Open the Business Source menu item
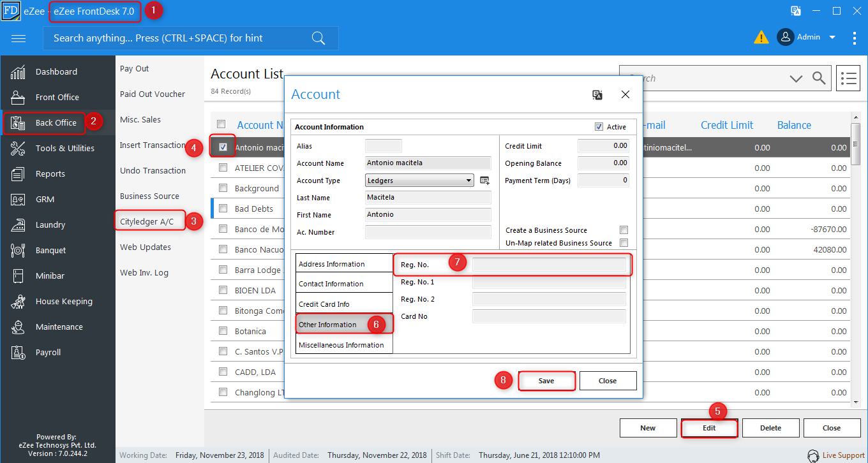The width and height of the screenshot is (868, 463). 149,196
